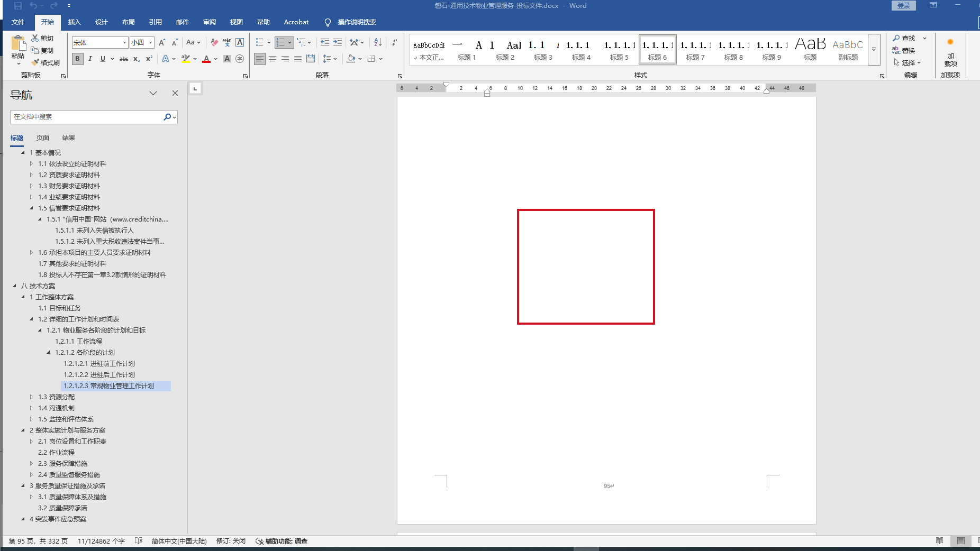The height and width of the screenshot is (551, 980).
Task: Sort paragraphs with A-Z sort icon
Action: coord(378,42)
